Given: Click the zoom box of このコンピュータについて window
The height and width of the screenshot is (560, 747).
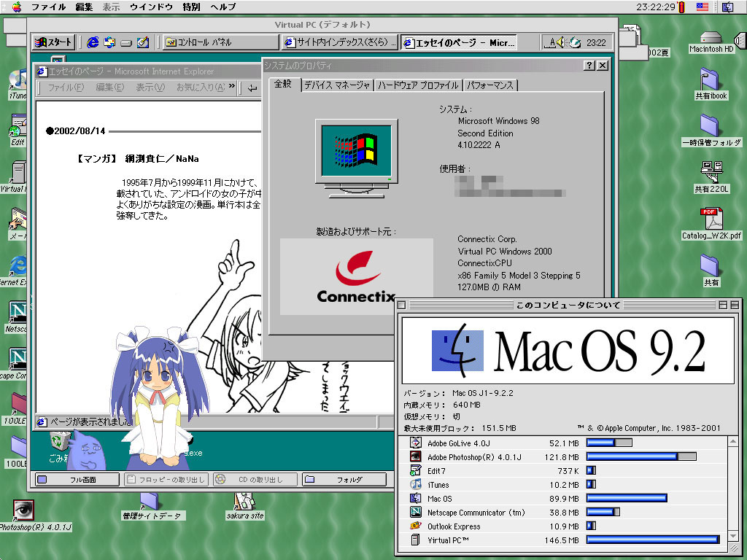Looking at the screenshot, I should pos(723,305).
